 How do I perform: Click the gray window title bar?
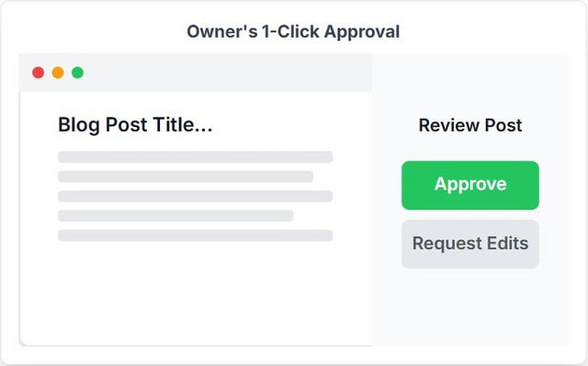(x=196, y=73)
